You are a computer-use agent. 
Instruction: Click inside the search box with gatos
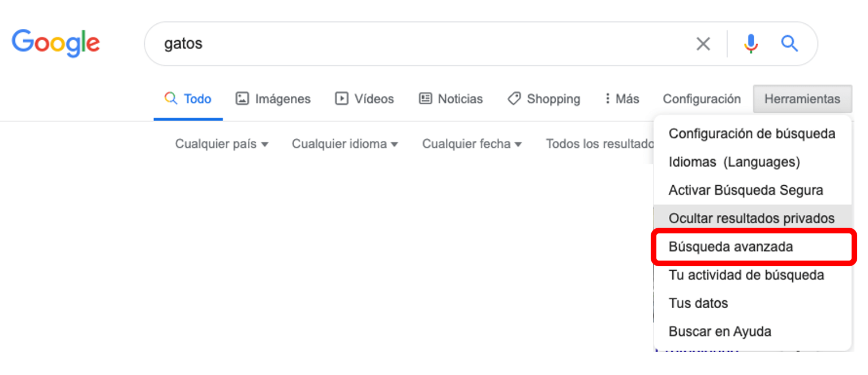coord(419,44)
